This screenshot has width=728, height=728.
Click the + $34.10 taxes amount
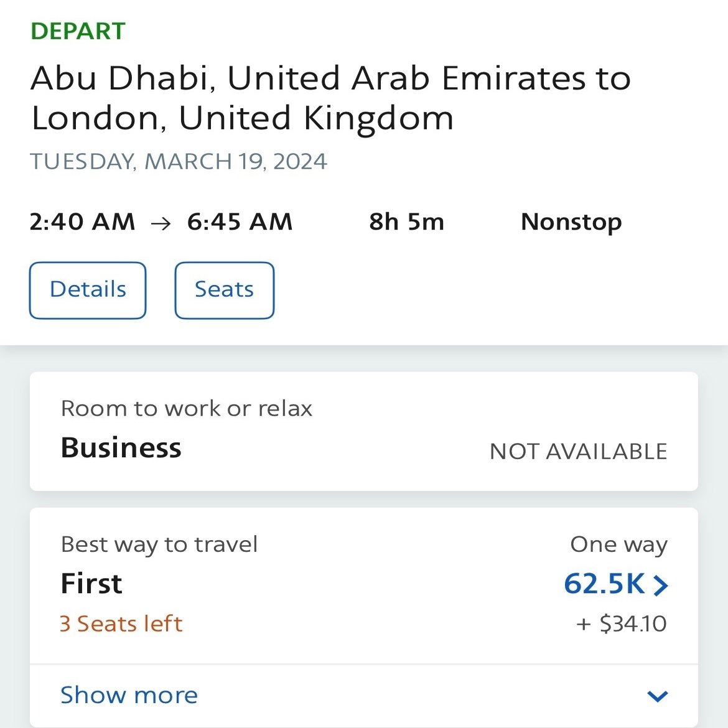click(621, 623)
